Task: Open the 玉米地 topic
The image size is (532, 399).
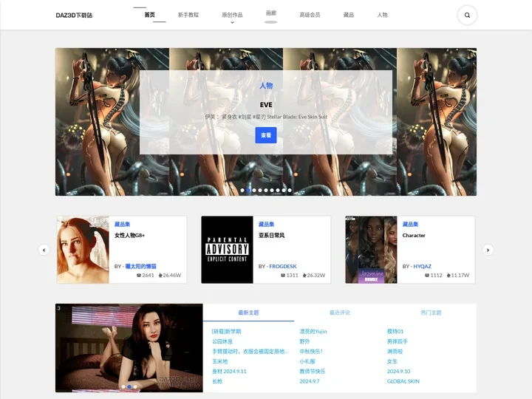Action: [x=220, y=361]
